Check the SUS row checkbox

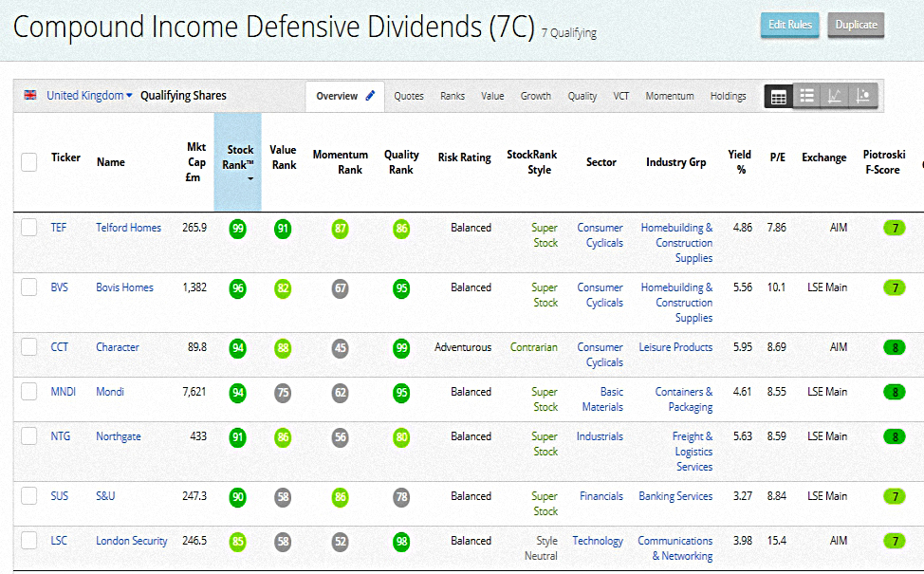click(x=28, y=496)
